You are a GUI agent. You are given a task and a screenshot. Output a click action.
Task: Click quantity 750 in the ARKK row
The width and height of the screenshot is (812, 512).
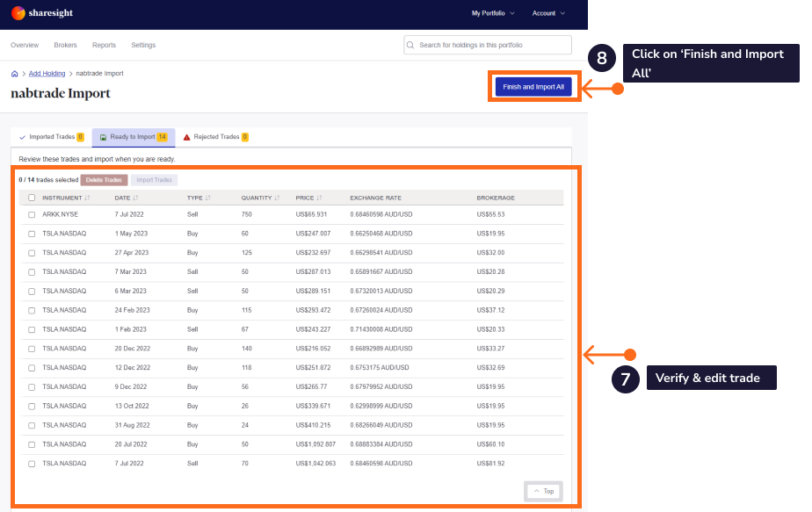(246, 214)
